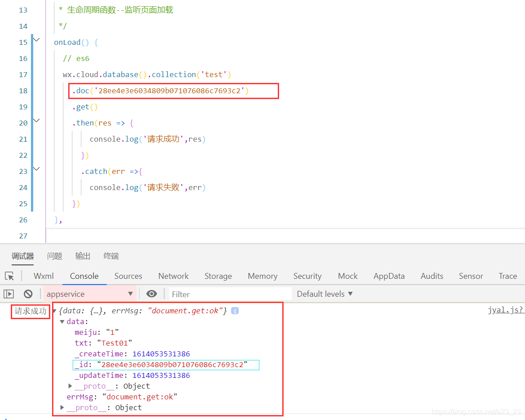
Task: Click line number 21 in the gutter
Action: tap(23, 139)
